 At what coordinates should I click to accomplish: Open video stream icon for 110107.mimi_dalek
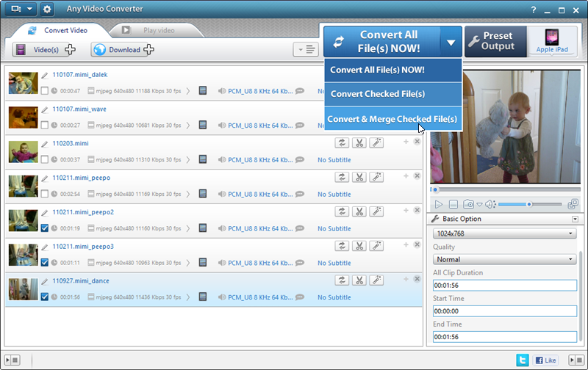click(203, 90)
